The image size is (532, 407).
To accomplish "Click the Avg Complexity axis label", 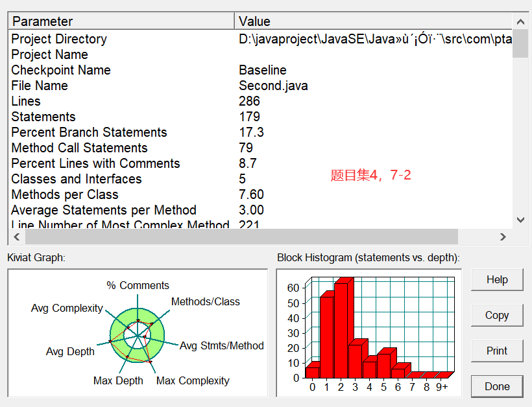I will (67, 308).
